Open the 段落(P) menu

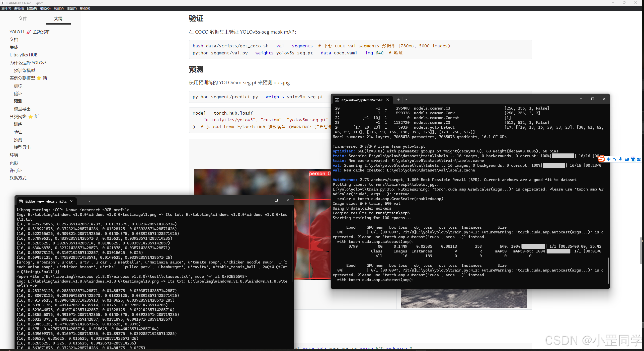(32, 8)
